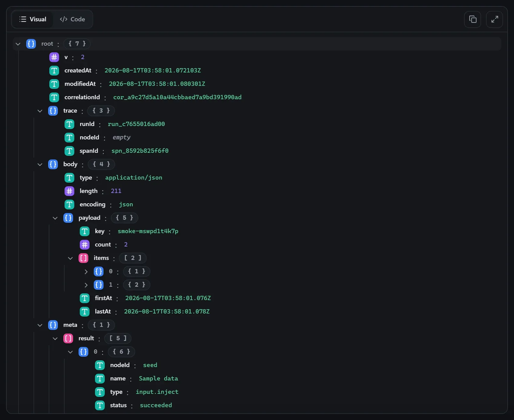Click the object icon beside payload
The height and width of the screenshot is (420, 514).
68,218
